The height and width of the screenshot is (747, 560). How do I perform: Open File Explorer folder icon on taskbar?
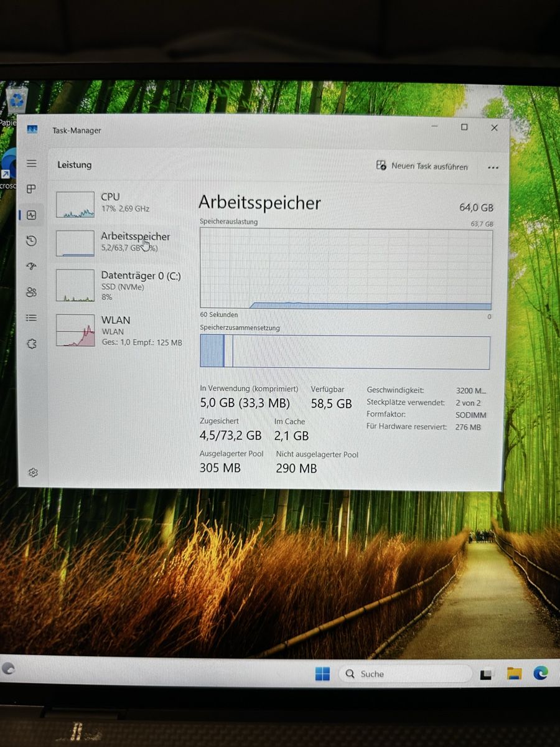point(513,674)
